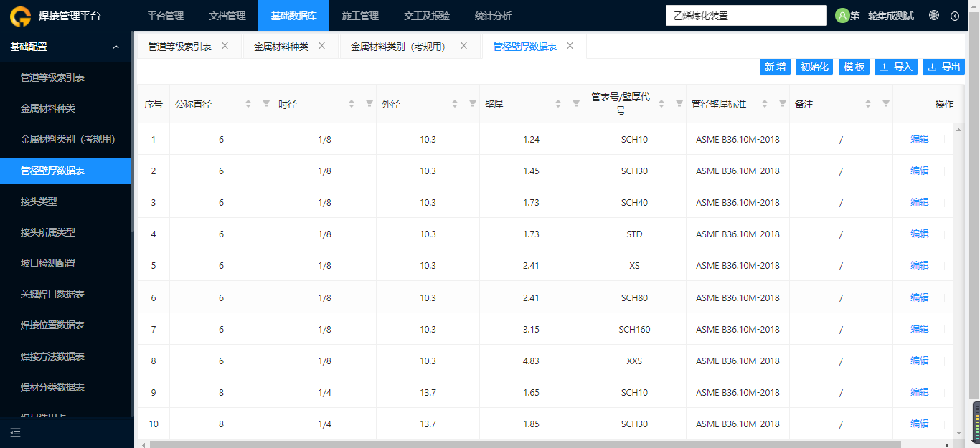This screenshot has height=448, width=980.
Task: Edit row 8 with XXS
Action: (919, 361)
